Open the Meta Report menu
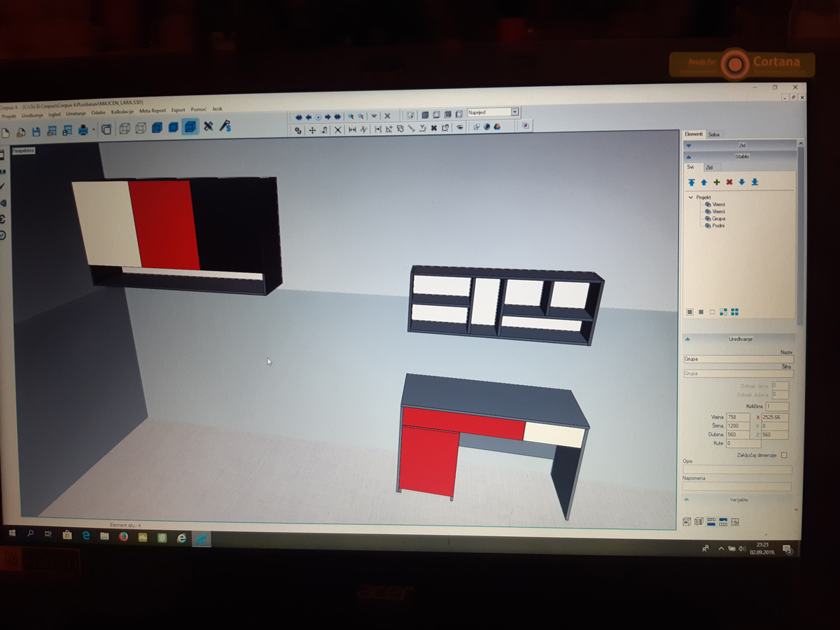 coord(153,111)
